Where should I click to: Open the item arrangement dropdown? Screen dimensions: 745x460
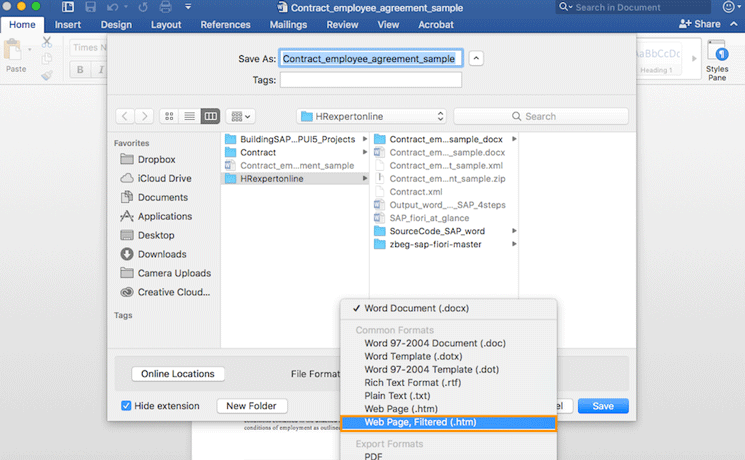(x=240, y=116)
